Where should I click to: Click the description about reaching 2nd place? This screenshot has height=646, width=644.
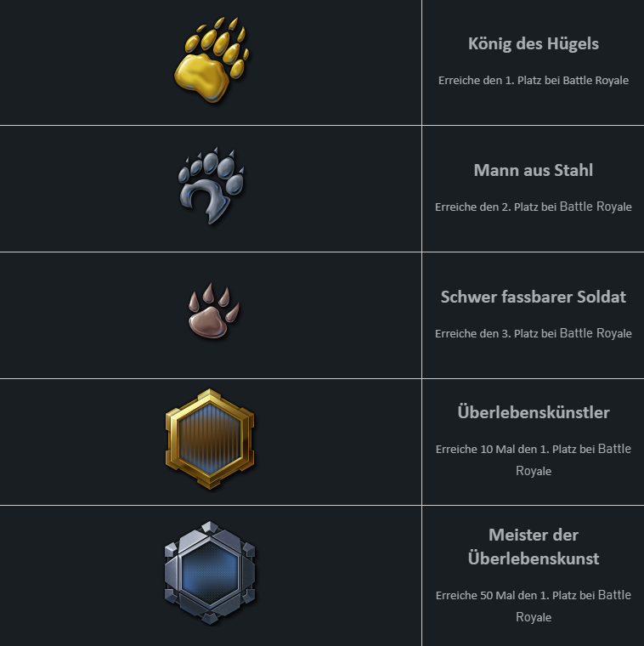point(534,207)
